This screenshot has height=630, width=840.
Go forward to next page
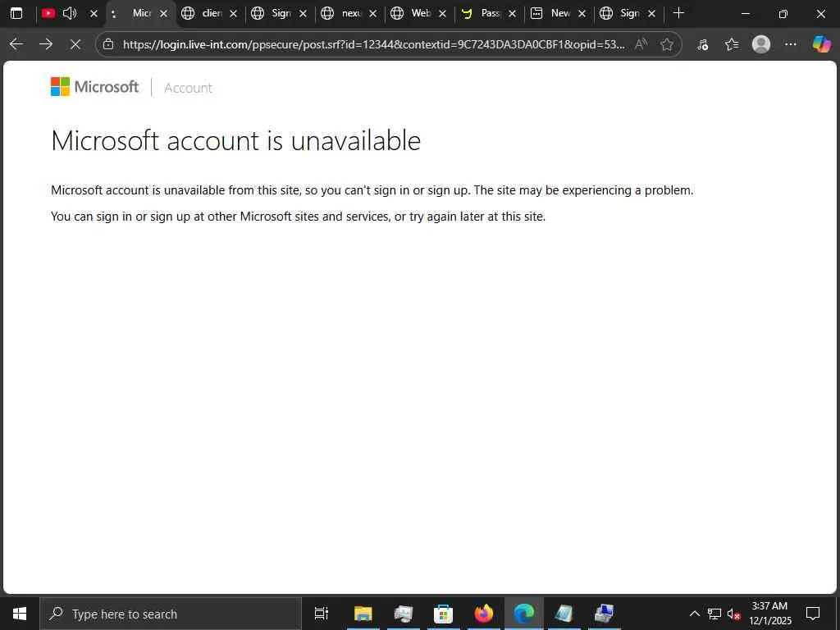pos(46,44)
